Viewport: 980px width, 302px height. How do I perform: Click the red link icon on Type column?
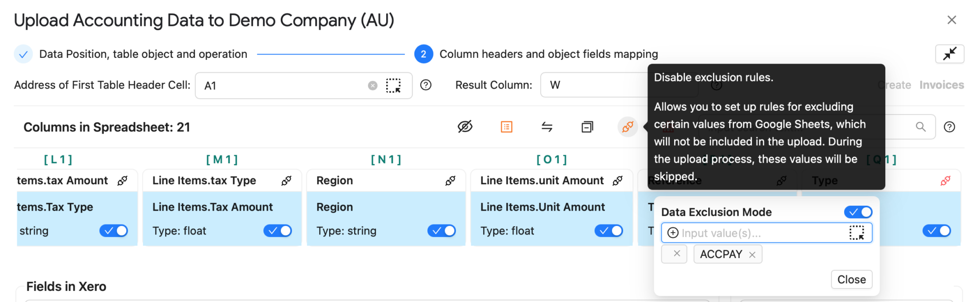[945, 180]
